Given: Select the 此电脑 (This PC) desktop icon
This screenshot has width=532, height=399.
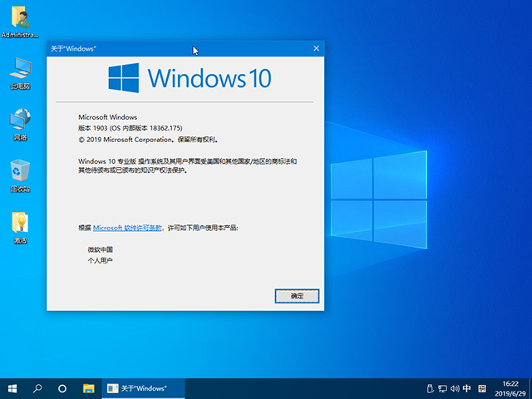Looking at the screenshot, I should tap(20, 71).
